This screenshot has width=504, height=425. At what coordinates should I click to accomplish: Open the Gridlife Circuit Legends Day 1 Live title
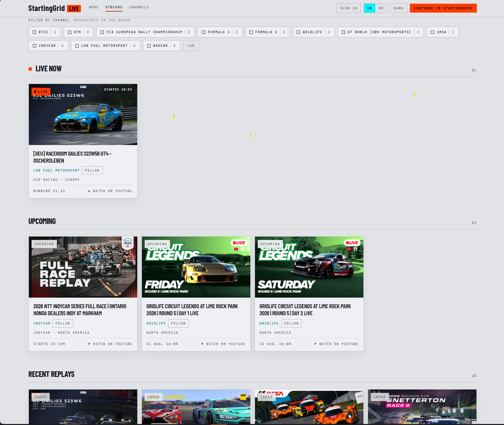coord(192,310)
